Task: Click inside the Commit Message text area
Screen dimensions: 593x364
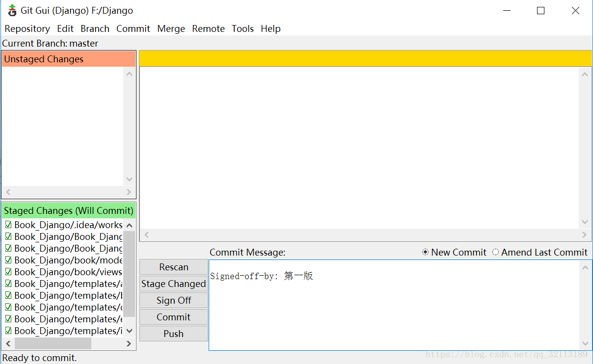Action: pyautogui.click(x=394, y=305)
